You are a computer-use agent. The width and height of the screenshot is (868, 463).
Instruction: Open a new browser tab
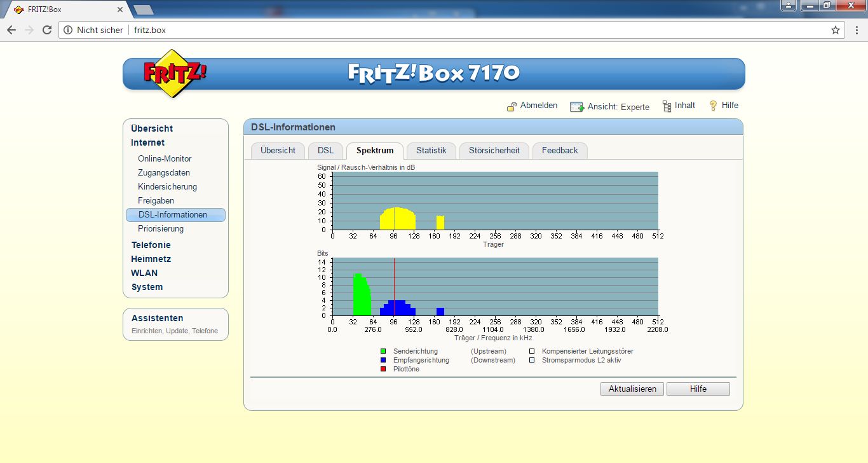(x=144, y=10)
